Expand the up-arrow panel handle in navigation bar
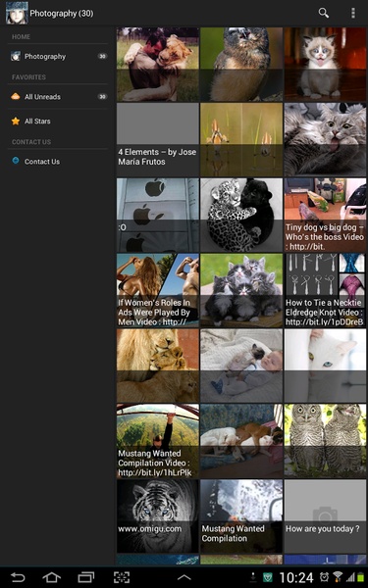 pyautogui.click(x=184, y=577)
